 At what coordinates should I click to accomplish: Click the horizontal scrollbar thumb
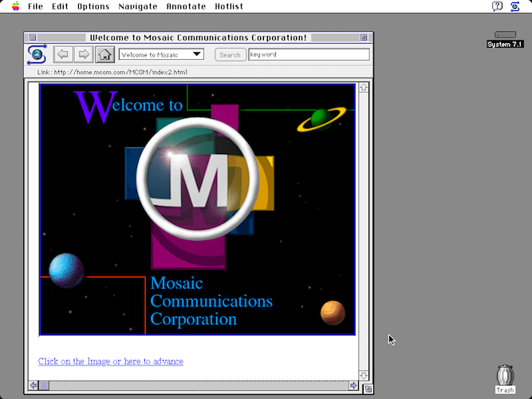pos(44,385)
